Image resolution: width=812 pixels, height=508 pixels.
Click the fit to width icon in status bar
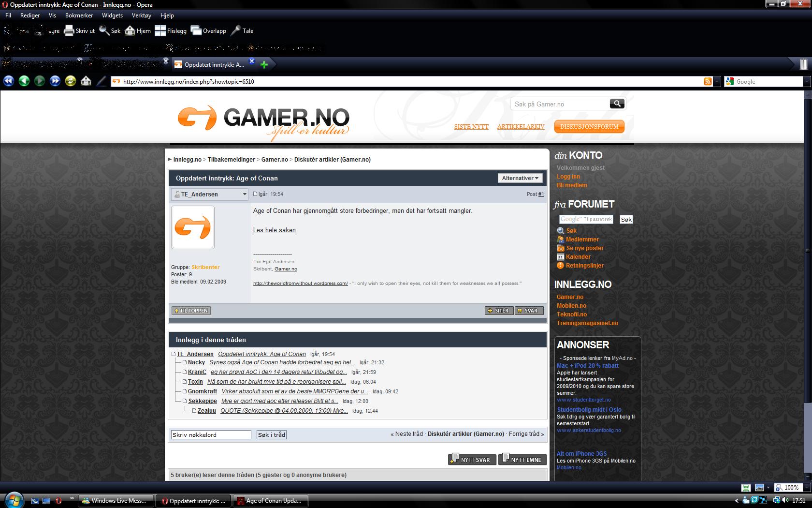(746, 487)
